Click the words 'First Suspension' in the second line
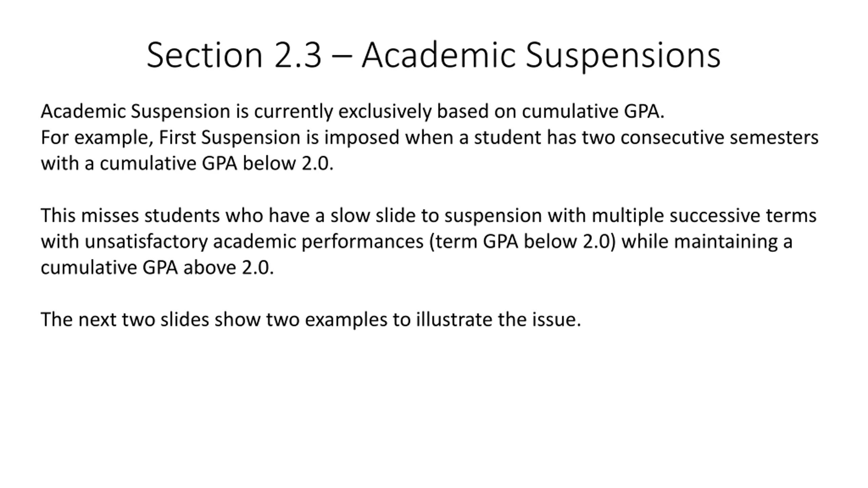The height and width of the screenshot is (488, 868). tap(230, 138)
